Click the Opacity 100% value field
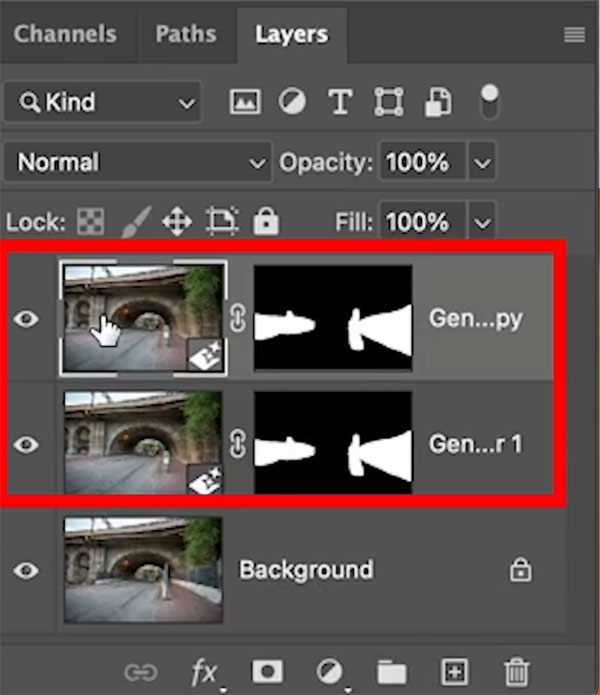Viewport: 600px width, 695px height. [422, 162]
